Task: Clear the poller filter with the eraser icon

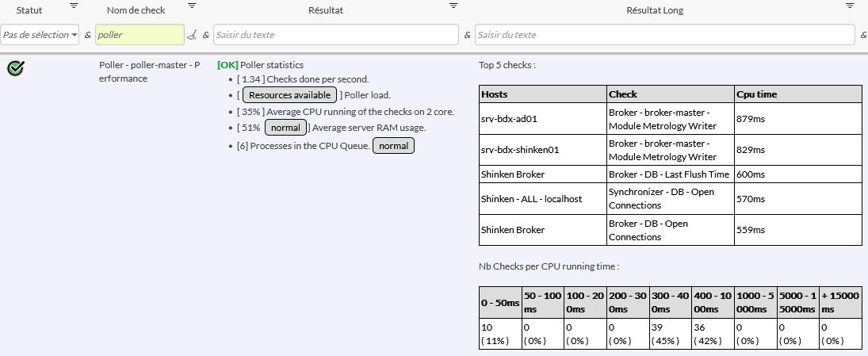Action: 191,35
